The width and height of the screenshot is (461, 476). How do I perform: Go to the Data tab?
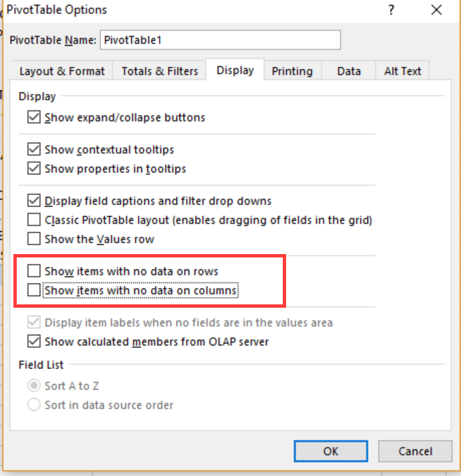tap(348, 71)
